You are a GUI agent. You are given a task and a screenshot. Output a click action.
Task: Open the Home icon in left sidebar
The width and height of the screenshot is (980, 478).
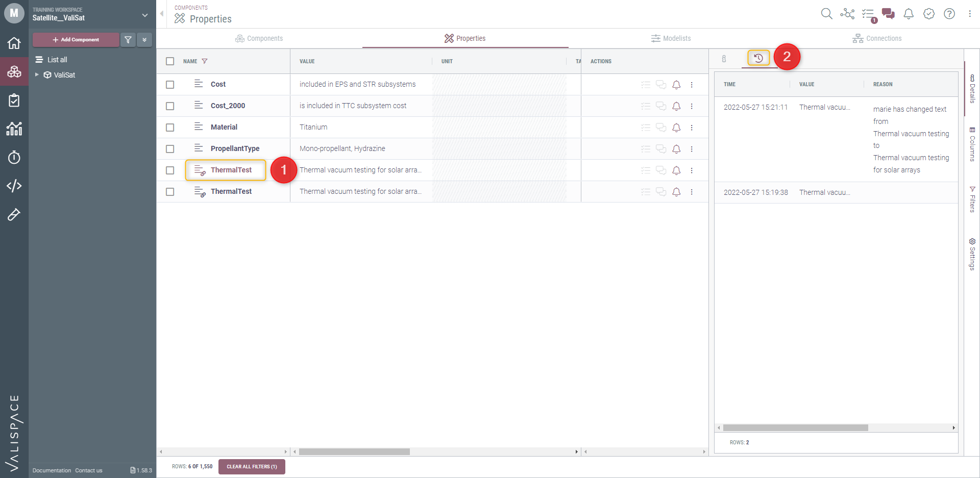click(x=14, y=43)
